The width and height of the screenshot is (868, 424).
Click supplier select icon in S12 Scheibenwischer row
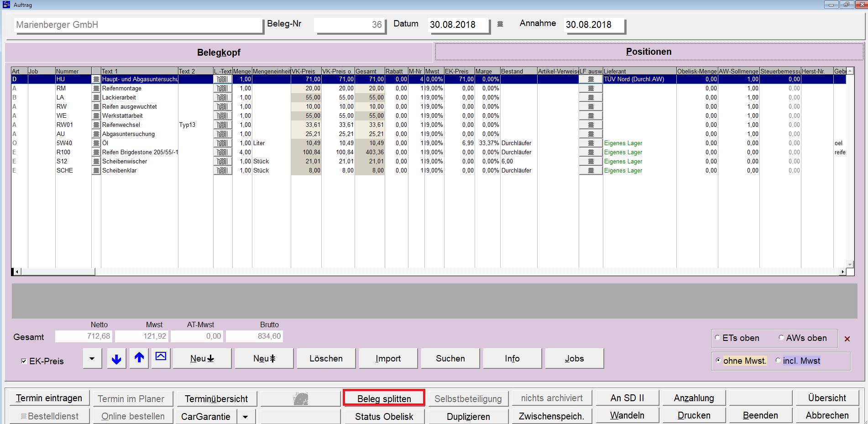coord(591,162)
